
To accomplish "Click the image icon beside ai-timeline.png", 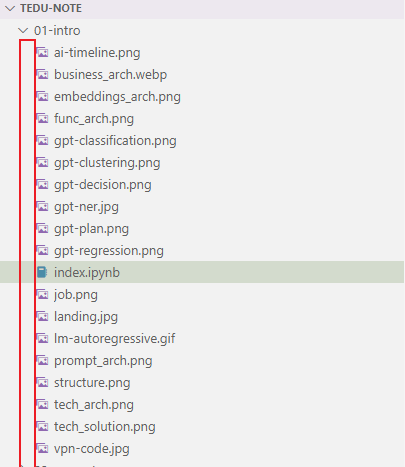I will tap(42, 53).
